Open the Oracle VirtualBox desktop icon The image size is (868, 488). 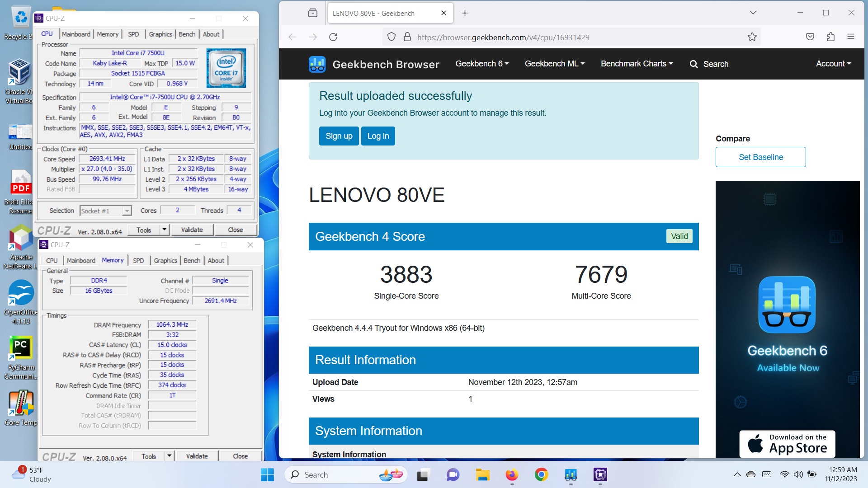[20, 81]
